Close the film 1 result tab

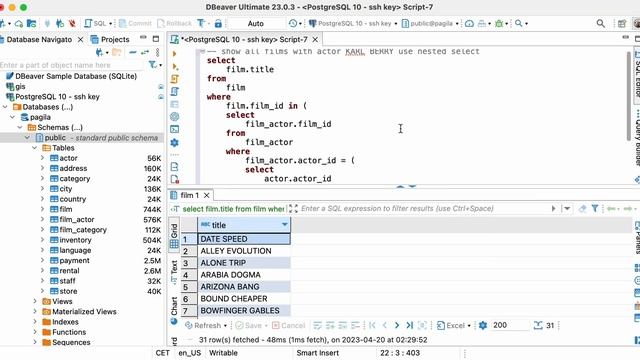click(x=207, y=195)
